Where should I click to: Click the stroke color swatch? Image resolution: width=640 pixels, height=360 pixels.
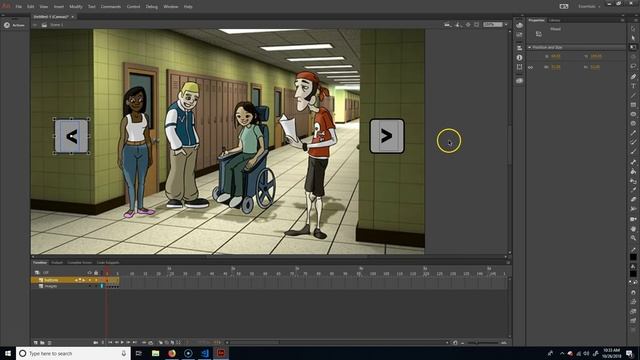click(633, 257)
